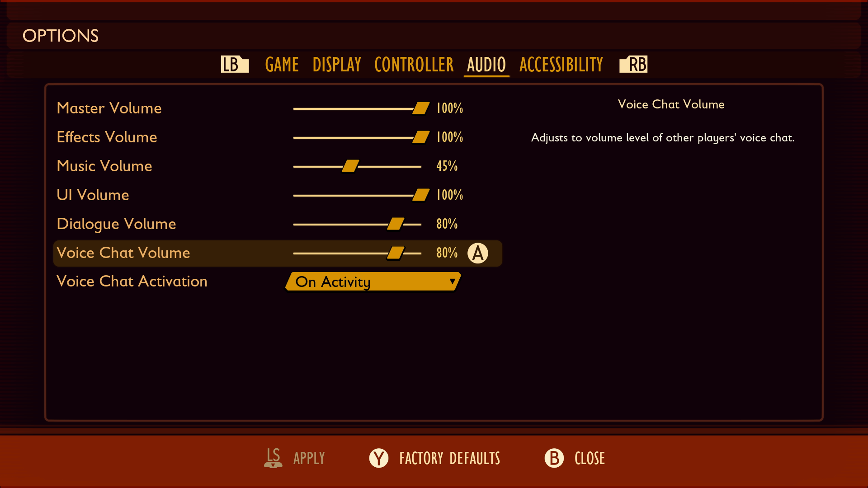Switch to the AUDIO tab
Screen dimensions: 868x488
[x=486, y=64]
